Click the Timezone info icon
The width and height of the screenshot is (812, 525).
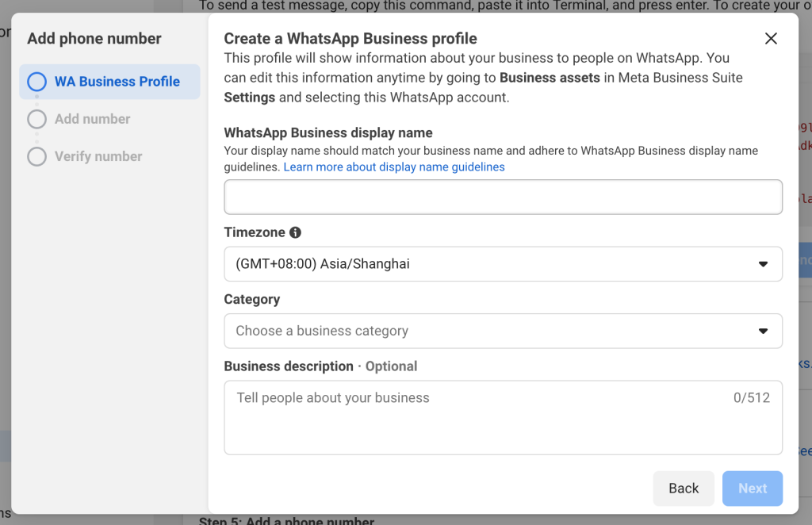(295, 232)
